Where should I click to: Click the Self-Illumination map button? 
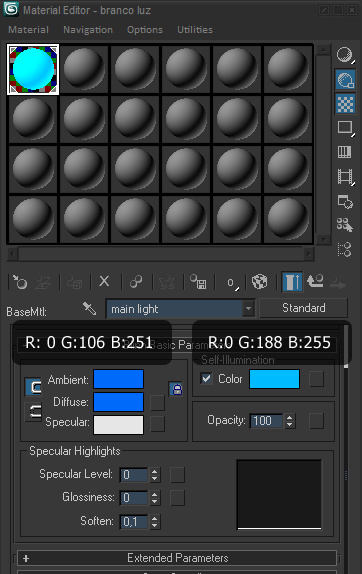[x=317, y=379]
